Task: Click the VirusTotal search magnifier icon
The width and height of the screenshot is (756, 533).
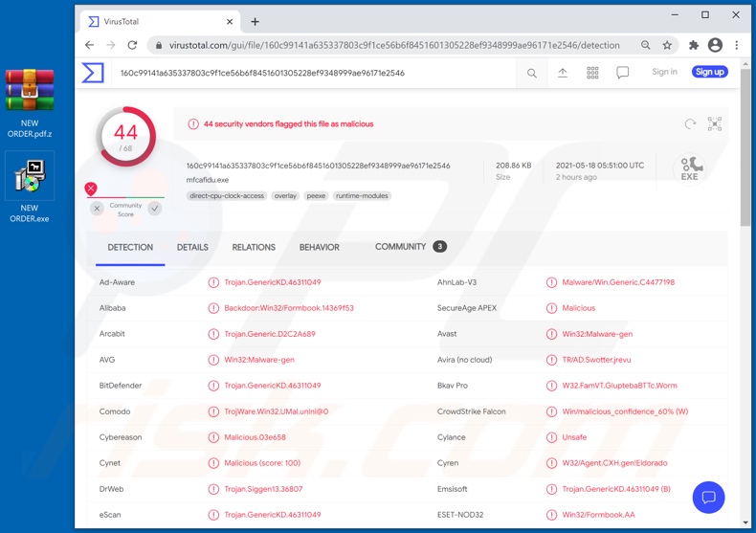Action: click(532, 74)
